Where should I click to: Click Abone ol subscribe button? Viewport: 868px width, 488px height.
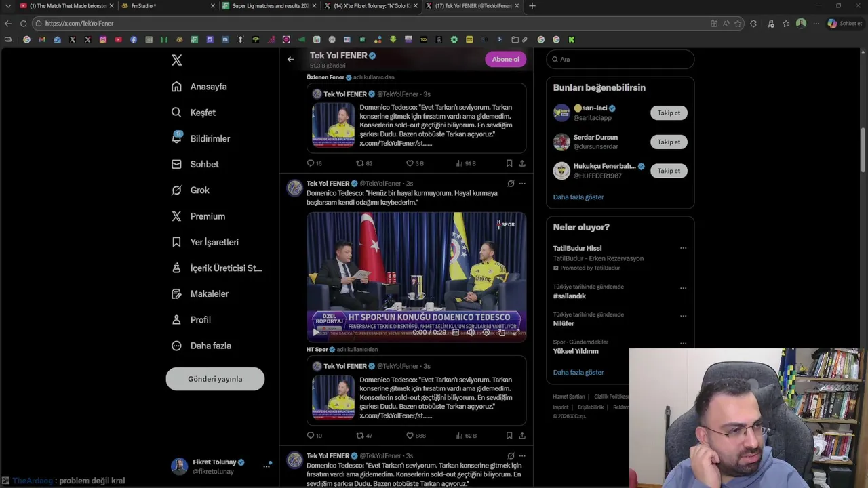point(505,59)
